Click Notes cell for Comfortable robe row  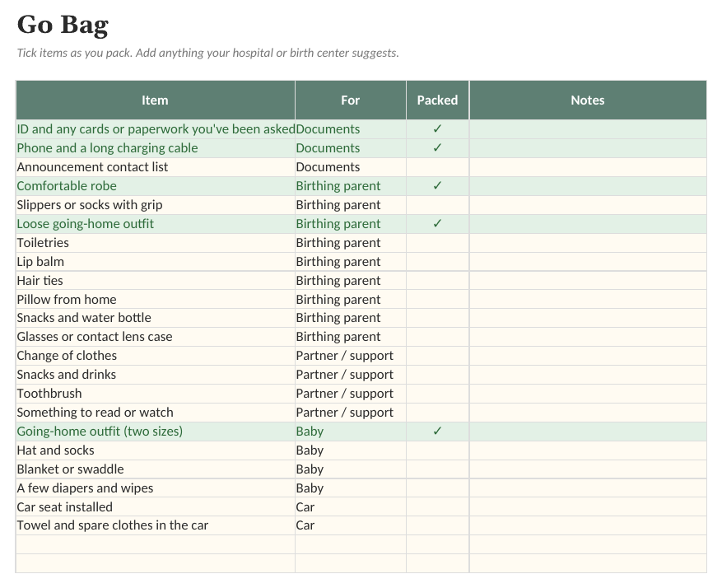coord(588,186)
